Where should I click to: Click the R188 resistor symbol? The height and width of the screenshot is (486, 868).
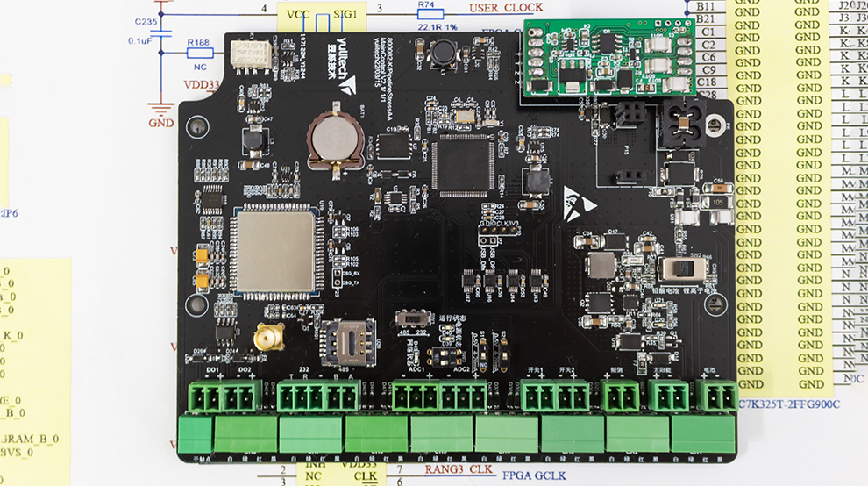198,53
